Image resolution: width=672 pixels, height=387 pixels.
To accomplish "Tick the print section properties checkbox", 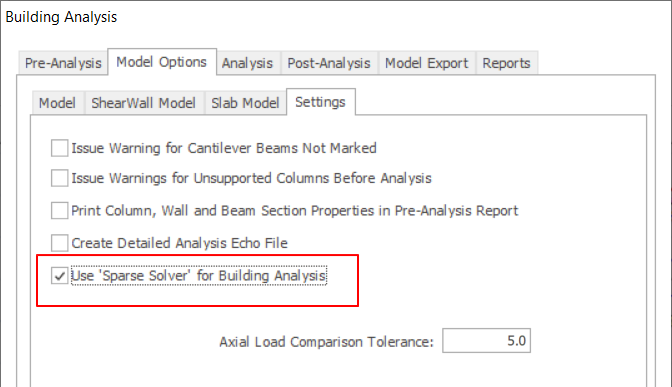I will [59, 210].
